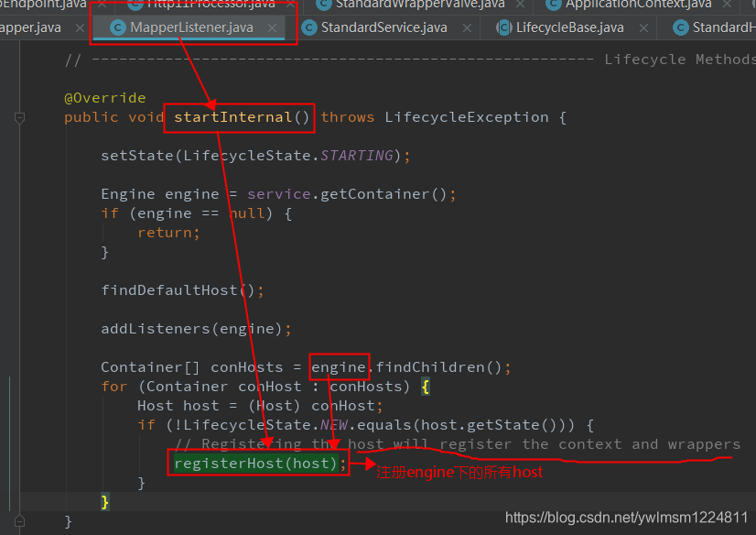Click engine.findChildren() call
This screenshot has height=535, width=756.
pos(406,367)
